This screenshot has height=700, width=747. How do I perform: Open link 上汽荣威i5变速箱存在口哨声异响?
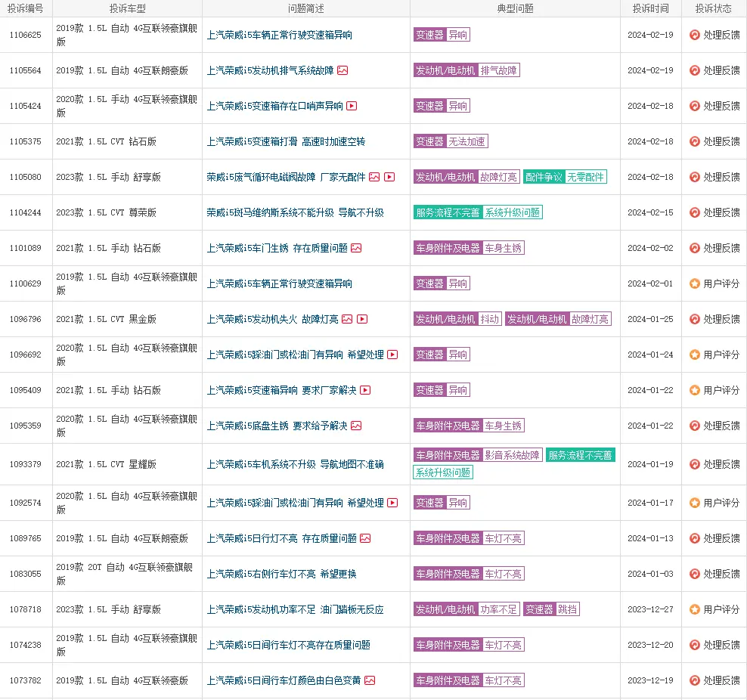[x=275, y=106]
